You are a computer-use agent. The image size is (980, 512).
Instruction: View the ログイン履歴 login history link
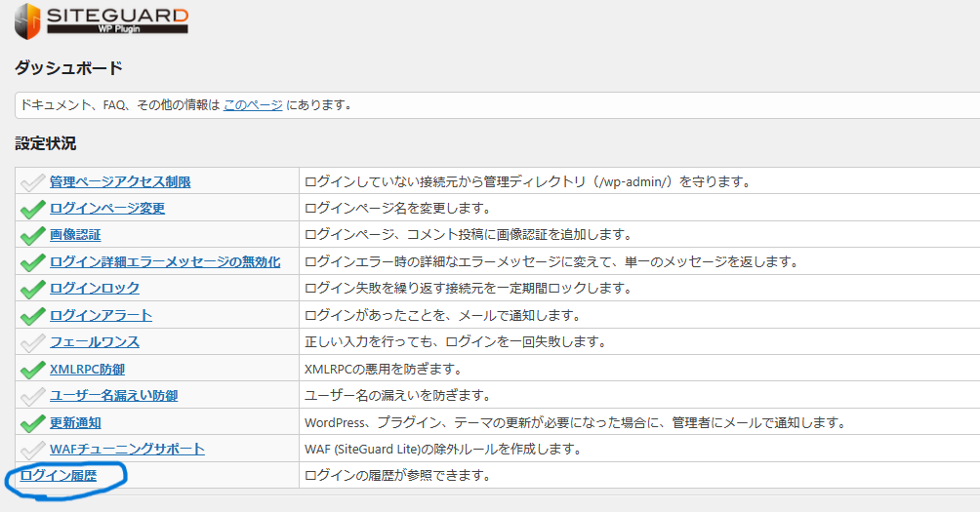click(59, 475)
